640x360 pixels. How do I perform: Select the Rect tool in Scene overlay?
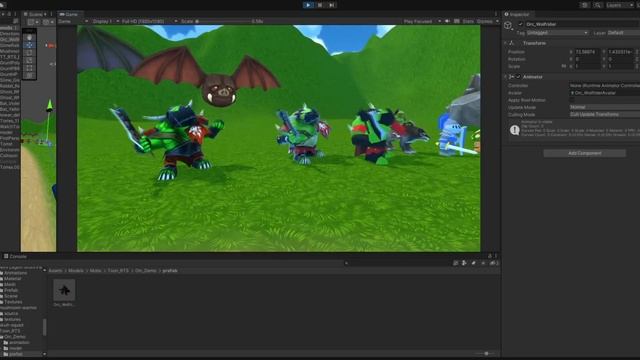[29, 68]
